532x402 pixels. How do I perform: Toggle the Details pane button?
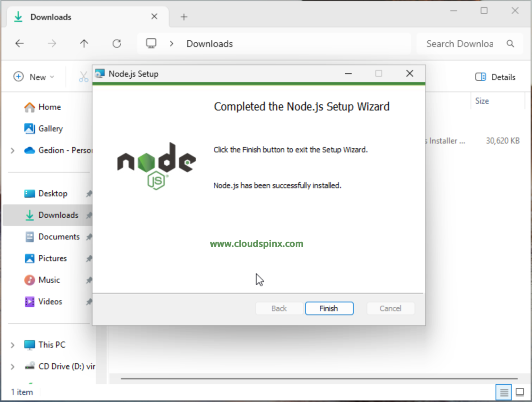(495, 77)
